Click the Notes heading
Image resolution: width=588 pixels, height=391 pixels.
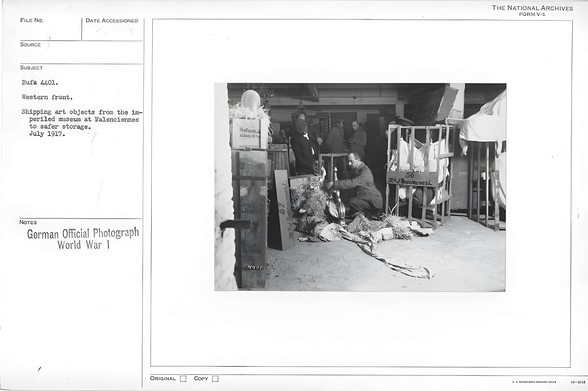click(28, 222)
